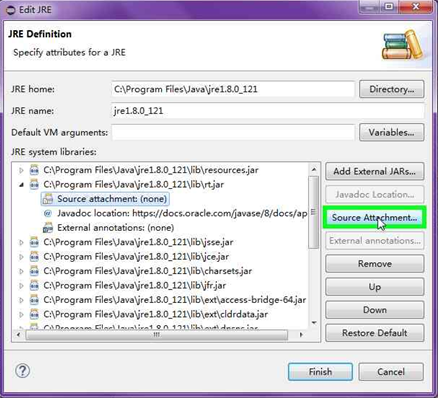Click the jar icon beside jfr.jar
Image resolution: width=438 pixels, height=398 pixels.
click(34, 285)
